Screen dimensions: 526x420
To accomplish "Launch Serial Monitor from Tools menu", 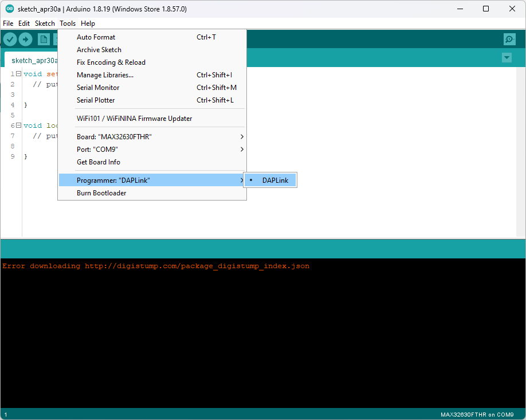I will click(152, 88).
